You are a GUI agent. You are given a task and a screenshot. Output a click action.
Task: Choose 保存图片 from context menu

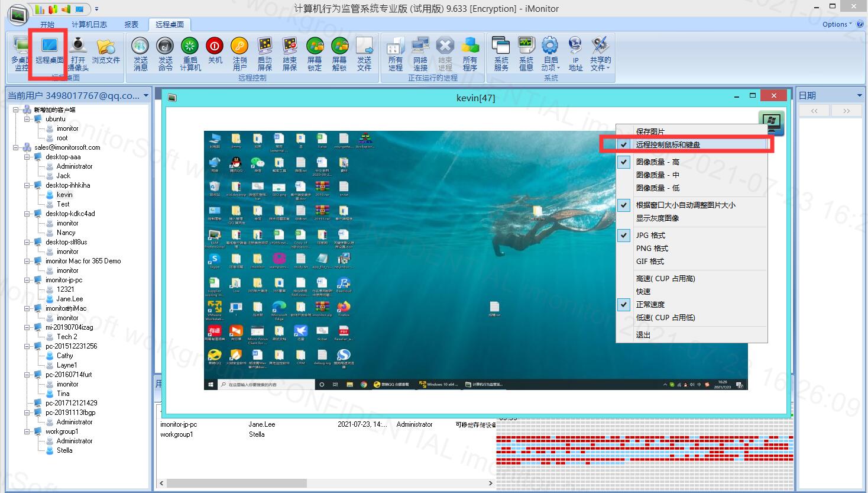point(650,131)
